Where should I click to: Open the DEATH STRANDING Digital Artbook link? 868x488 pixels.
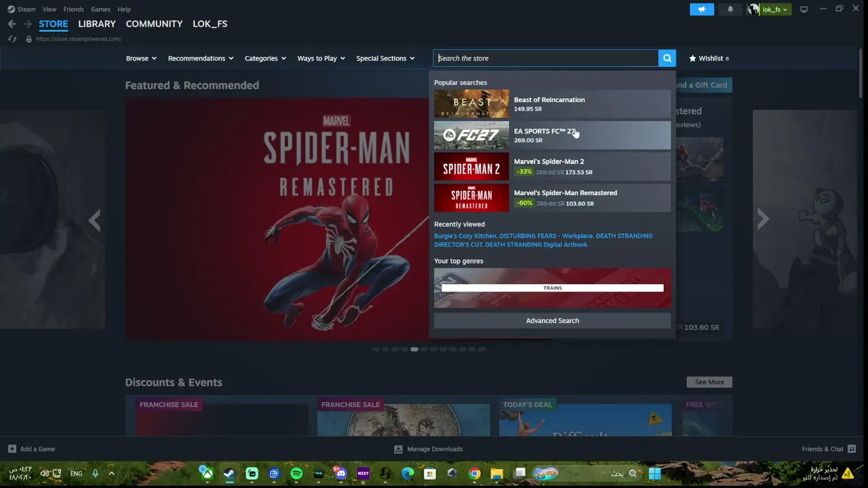[x=536, y=245]
